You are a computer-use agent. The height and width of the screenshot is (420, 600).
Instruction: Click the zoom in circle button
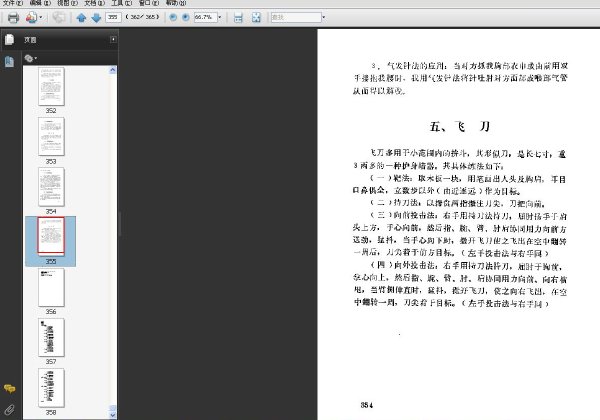(x=186, y=18)
